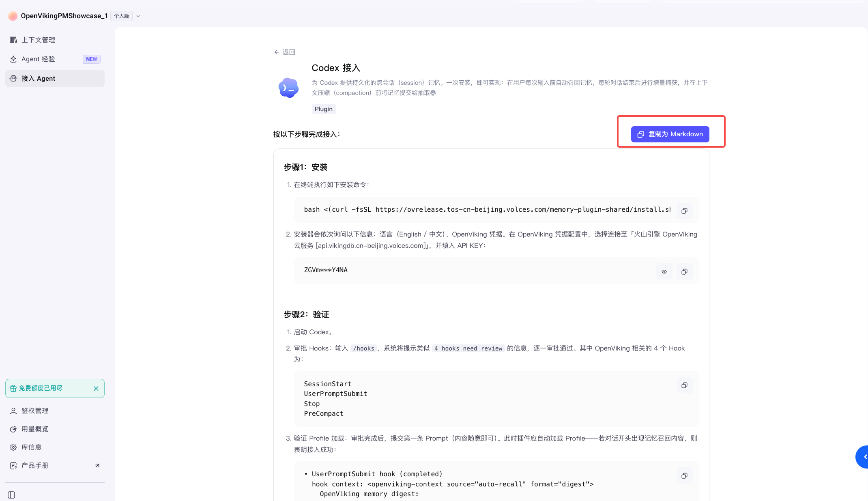The image size is (868, 501).
Task: Click the SessionStart line in code block
Action: point(328,384)
